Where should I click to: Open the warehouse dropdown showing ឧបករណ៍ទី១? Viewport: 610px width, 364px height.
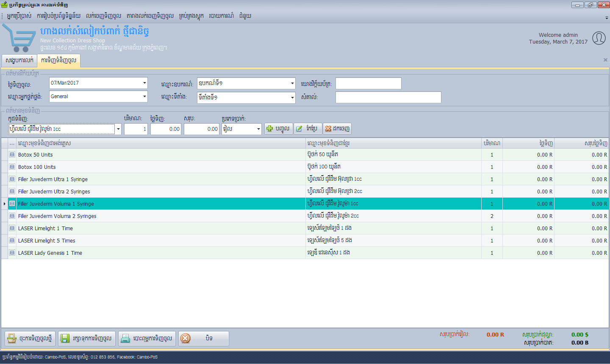coord(292,83)
